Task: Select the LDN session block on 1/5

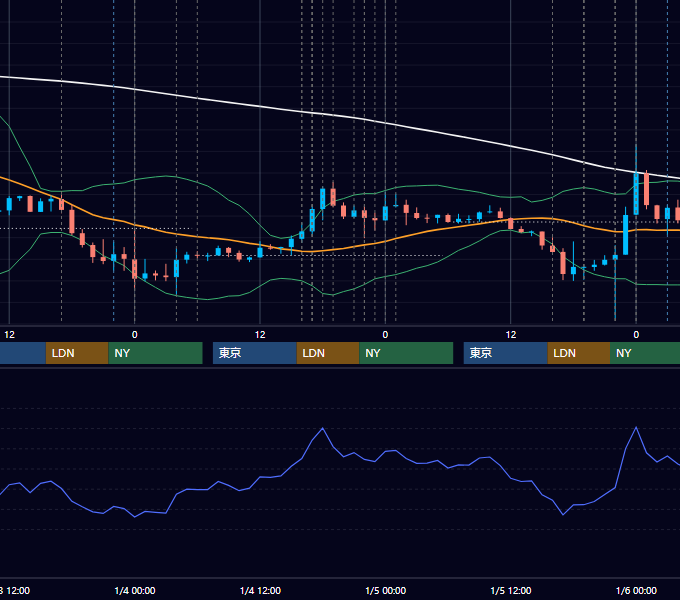Action: [579, 353]
